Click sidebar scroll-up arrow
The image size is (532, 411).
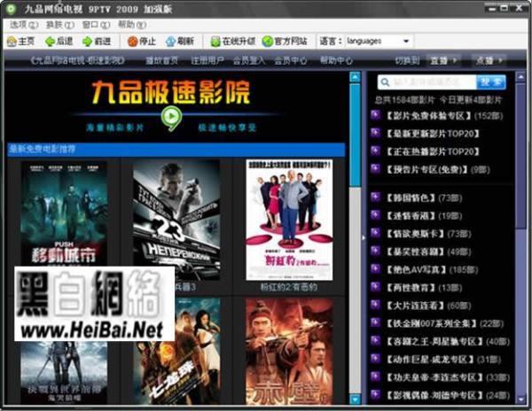coord(520,77)
